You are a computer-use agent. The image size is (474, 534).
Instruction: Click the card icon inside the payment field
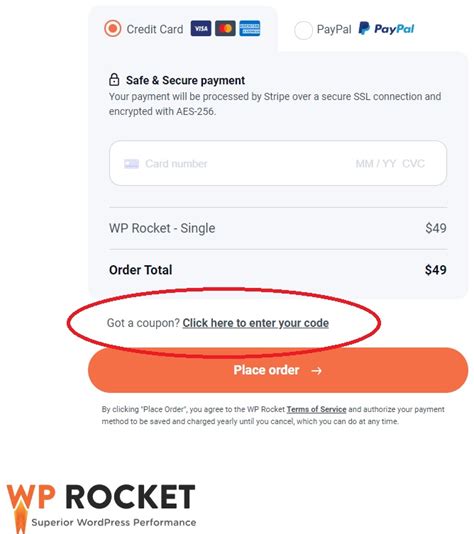(x=131, y=164)
